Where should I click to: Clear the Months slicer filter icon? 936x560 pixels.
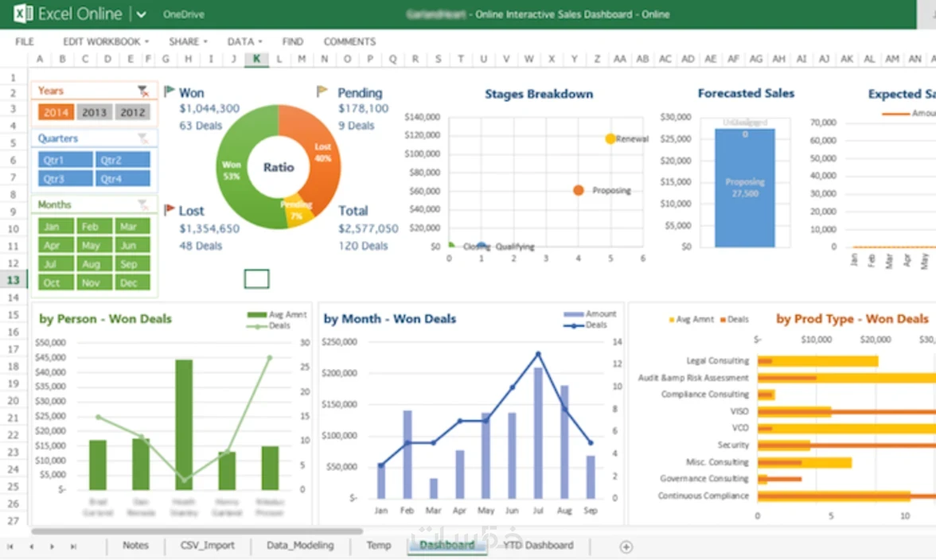pyautogui.click(x=143, y=204)
